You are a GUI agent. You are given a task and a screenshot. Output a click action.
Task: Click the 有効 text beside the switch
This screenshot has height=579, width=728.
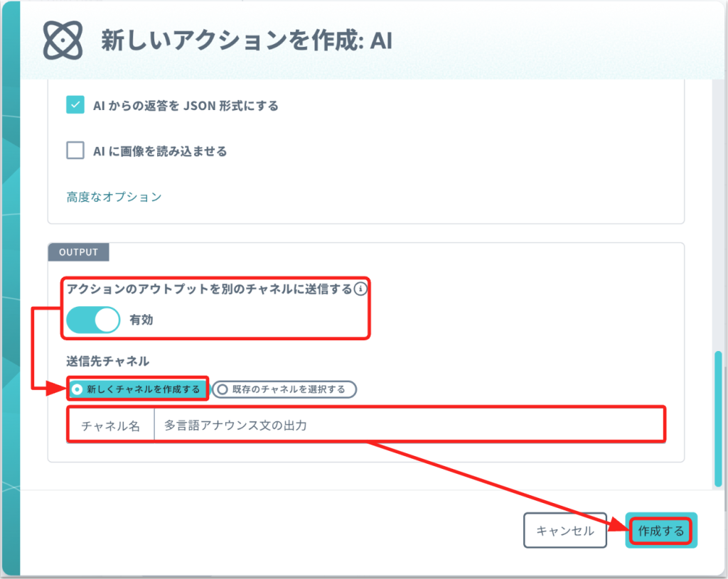[141, 320]
